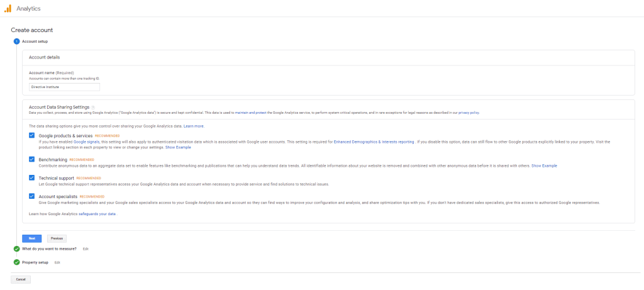This screenshot has width=644, height=290.
Task: Click the Account name input field
Action: tap(64, 87)
